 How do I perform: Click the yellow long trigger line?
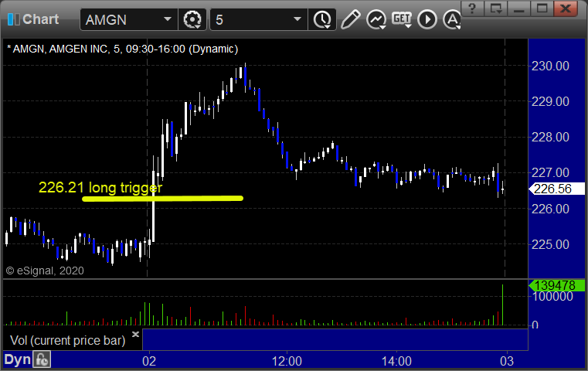point(163,199)
